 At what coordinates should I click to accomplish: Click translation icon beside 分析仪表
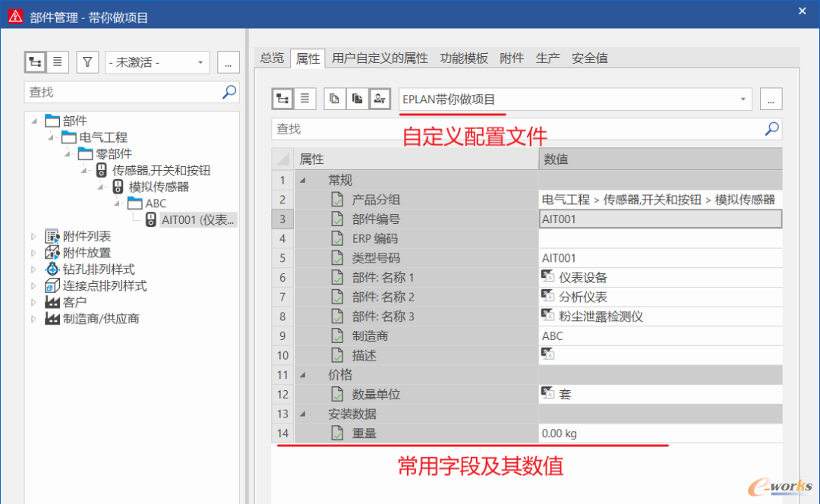(547, 296)
